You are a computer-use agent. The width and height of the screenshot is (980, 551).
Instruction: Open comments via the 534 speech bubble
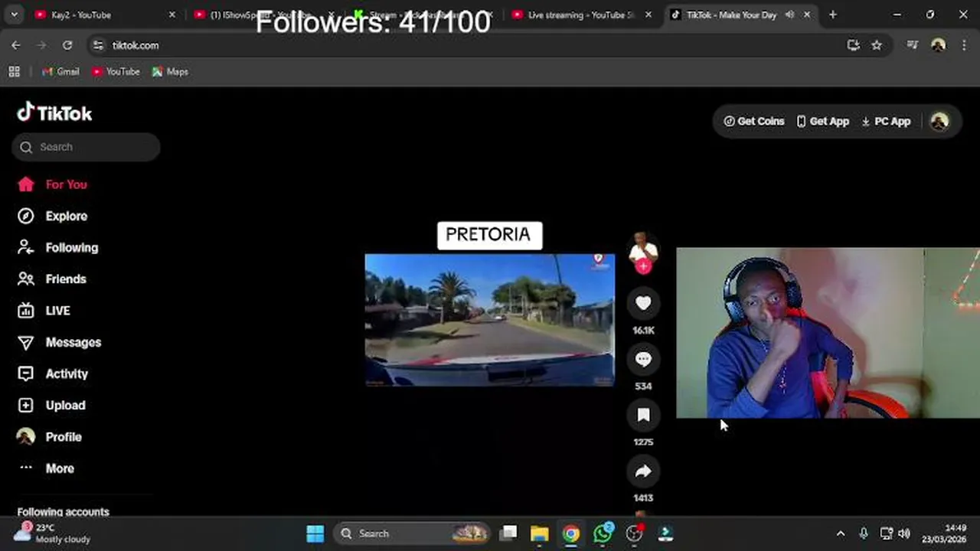pyautogui.click(x=643, y=360)
